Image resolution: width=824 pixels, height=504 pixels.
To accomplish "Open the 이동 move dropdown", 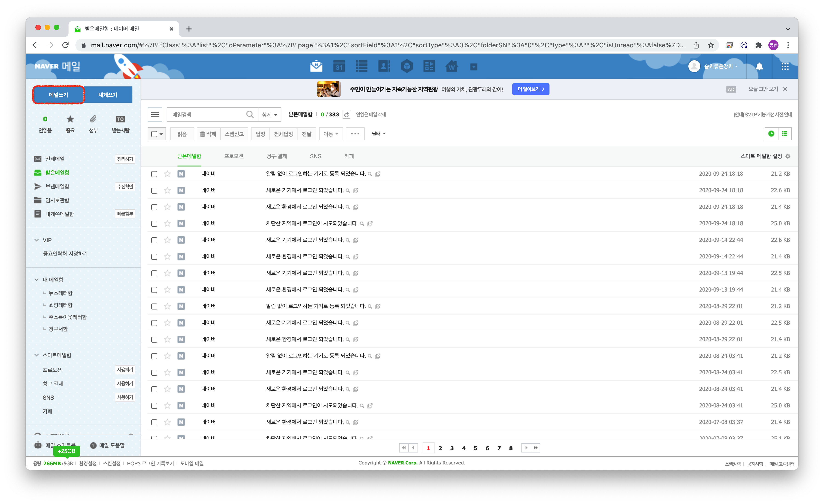I will pyautogui.click(x=330, y=134).
